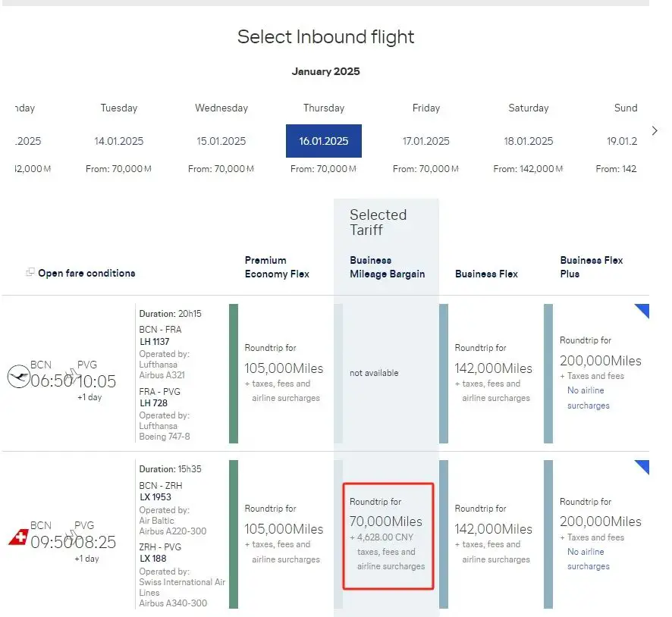Click the icon beside Open fare conditions

tap(30, 272)
